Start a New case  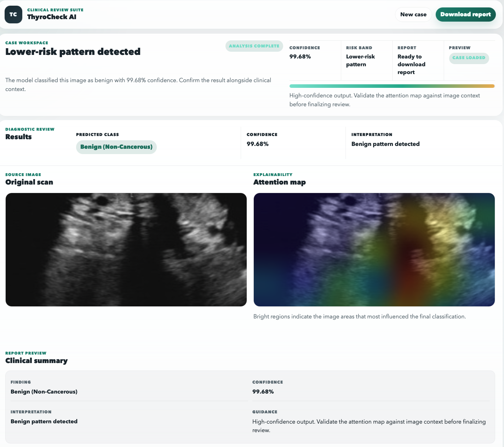[413, 15]
